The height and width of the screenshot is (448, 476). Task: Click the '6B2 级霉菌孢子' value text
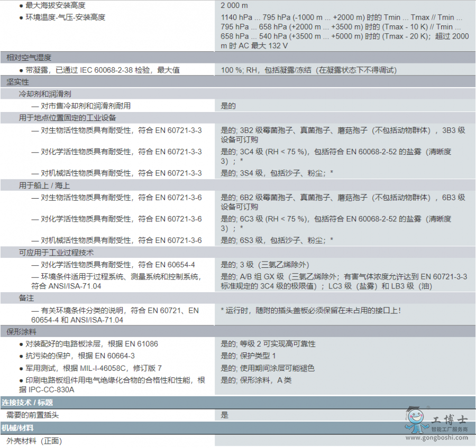[x=343, y=202]
